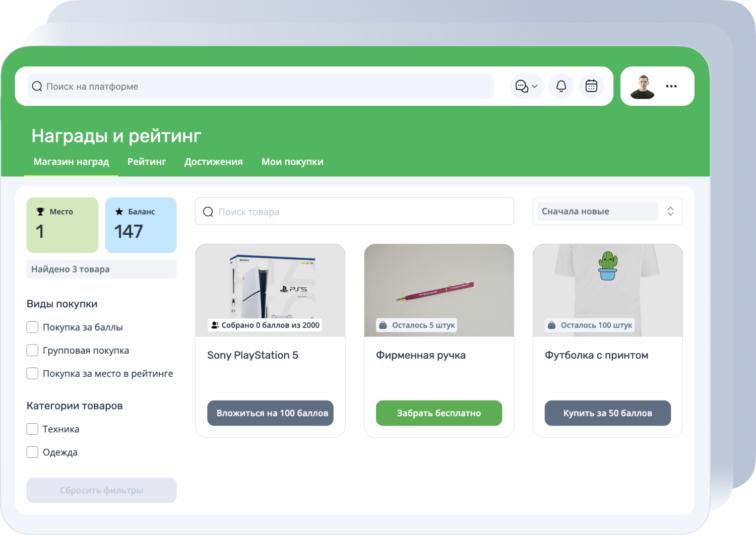This screenshot has width=756, height=535.
Task: Focus the Поиск на платформе field
Action: click(x=261, y=87)
